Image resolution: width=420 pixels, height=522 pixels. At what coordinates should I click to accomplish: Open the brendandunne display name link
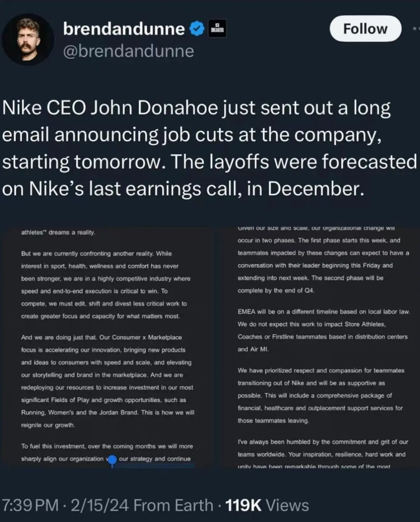point(124,29)
